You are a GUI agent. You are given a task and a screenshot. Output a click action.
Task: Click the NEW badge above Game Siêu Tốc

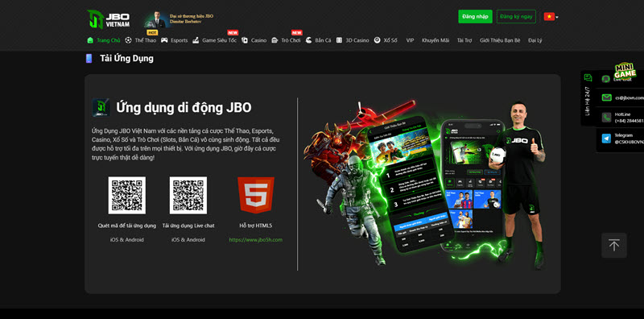[233, 32]
